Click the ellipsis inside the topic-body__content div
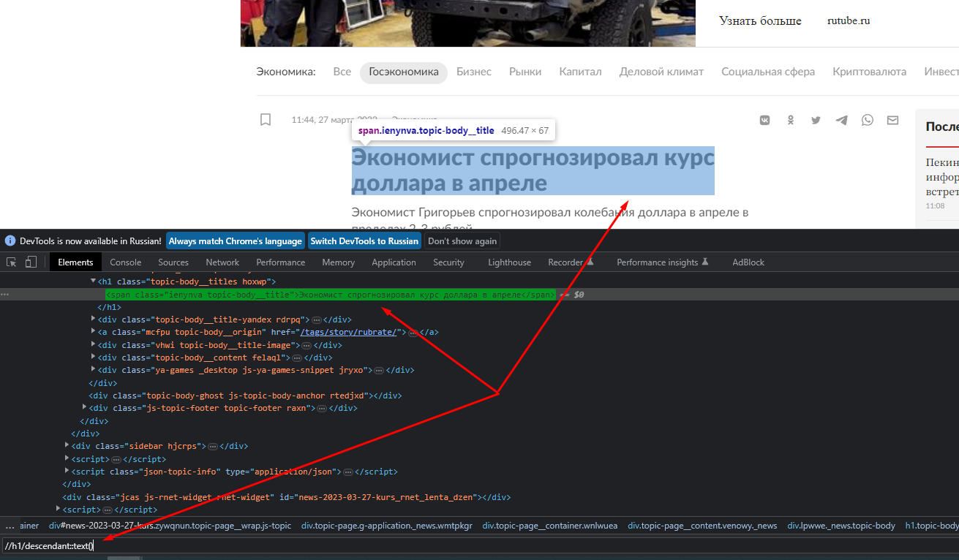This screenshot has height=560, width=959. coord(297,357)
